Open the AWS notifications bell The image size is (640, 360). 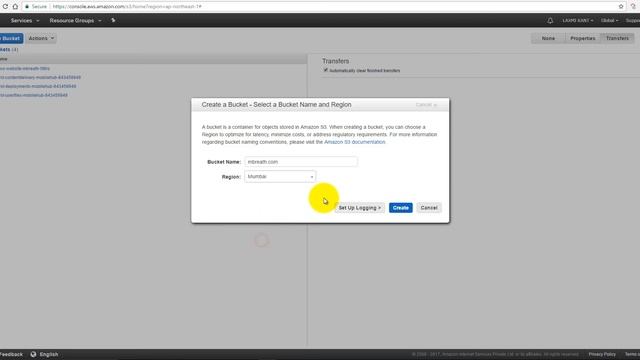click(550, 20)
